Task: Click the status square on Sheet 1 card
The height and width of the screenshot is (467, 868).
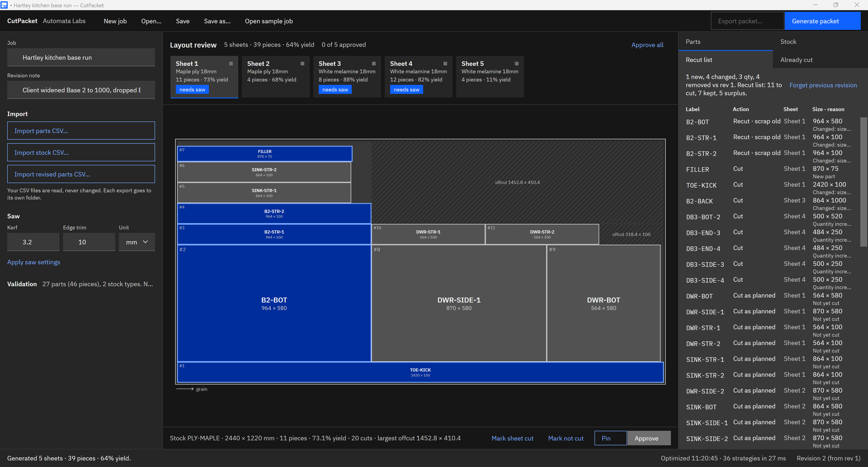Action: (x=231, y=64)
